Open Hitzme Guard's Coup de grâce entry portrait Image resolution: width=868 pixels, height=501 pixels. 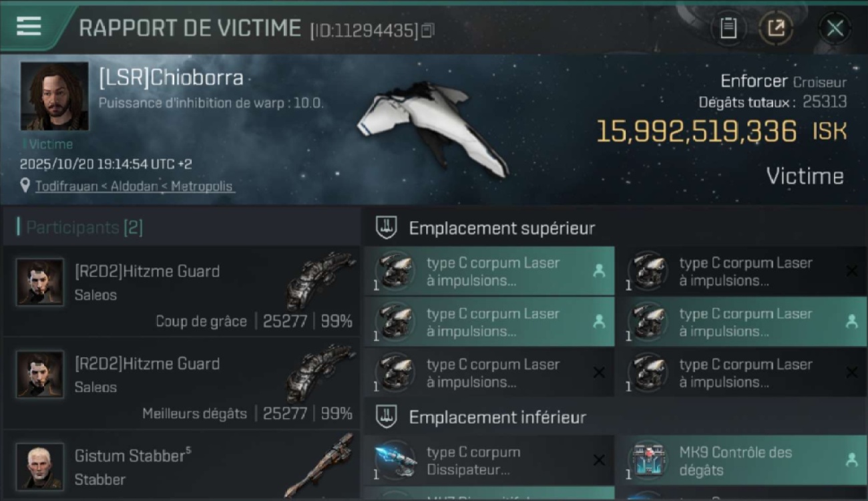pos(40,282)
